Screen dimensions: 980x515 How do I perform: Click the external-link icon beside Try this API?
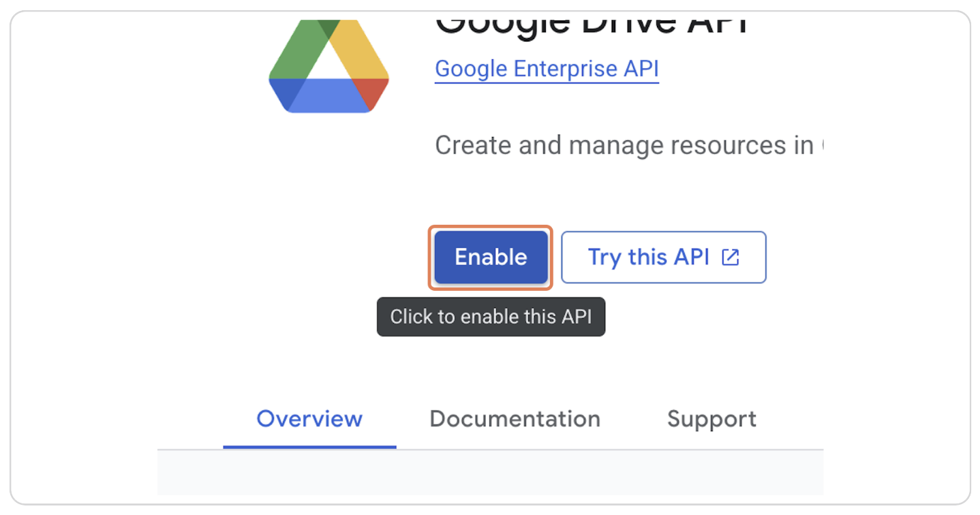point(731,257)
